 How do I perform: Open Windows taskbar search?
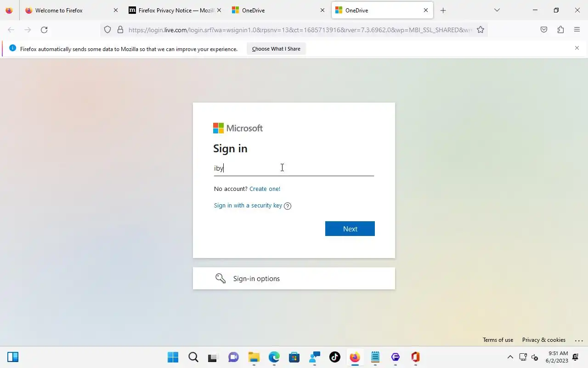tap(193, 357)
